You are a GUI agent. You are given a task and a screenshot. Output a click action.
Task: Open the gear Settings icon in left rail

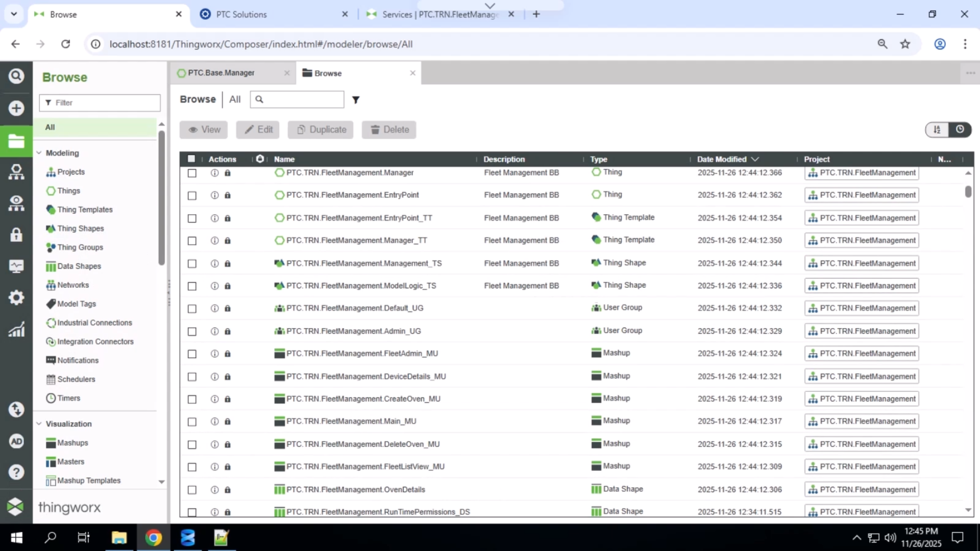click(16, 297)
